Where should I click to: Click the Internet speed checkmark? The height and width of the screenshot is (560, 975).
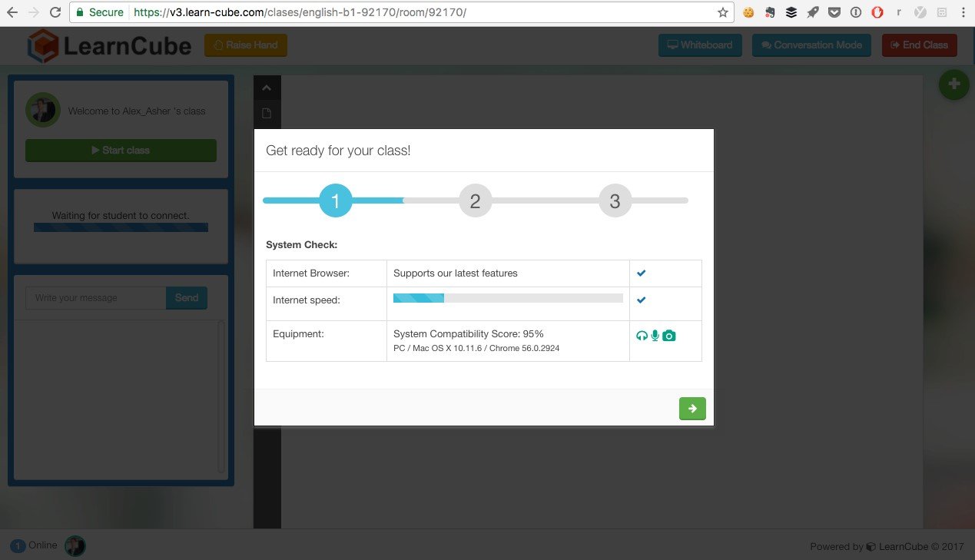pyautogui.click(x=642, y=300)
